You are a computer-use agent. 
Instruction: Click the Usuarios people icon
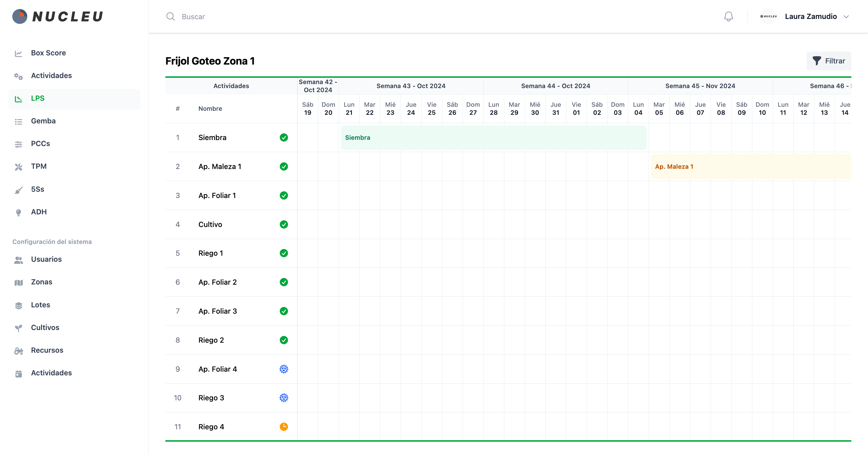click(19, 260)
